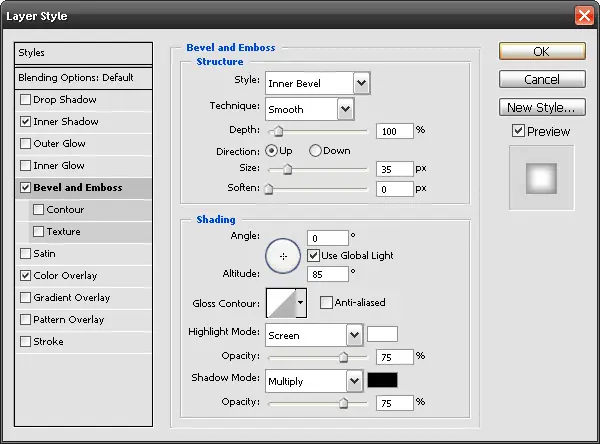Click the Depth slider handle
This screenshot has width=600, height=444.
pyautogui.click(x=278, y=131)
